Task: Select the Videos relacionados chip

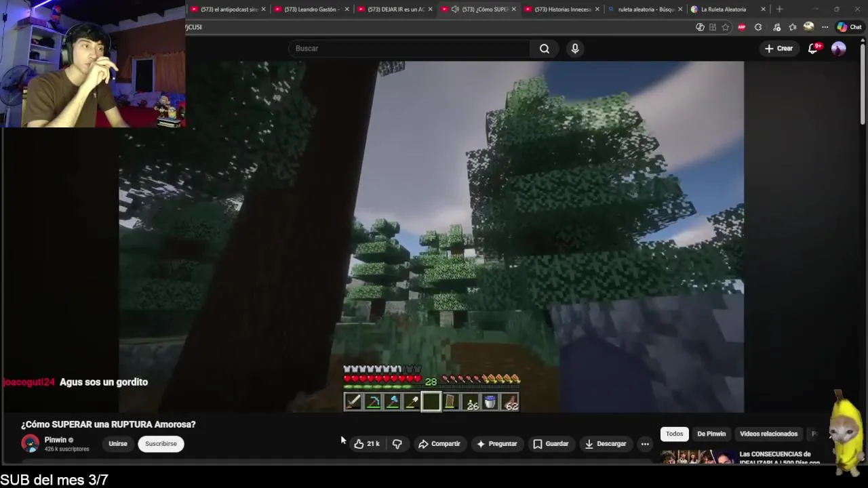Action: [768, 434]
